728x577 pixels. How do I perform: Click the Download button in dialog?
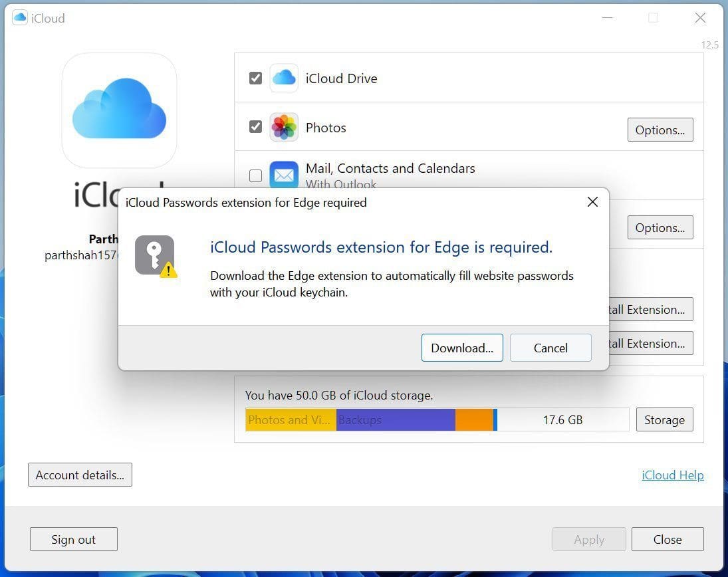point(462,348)
